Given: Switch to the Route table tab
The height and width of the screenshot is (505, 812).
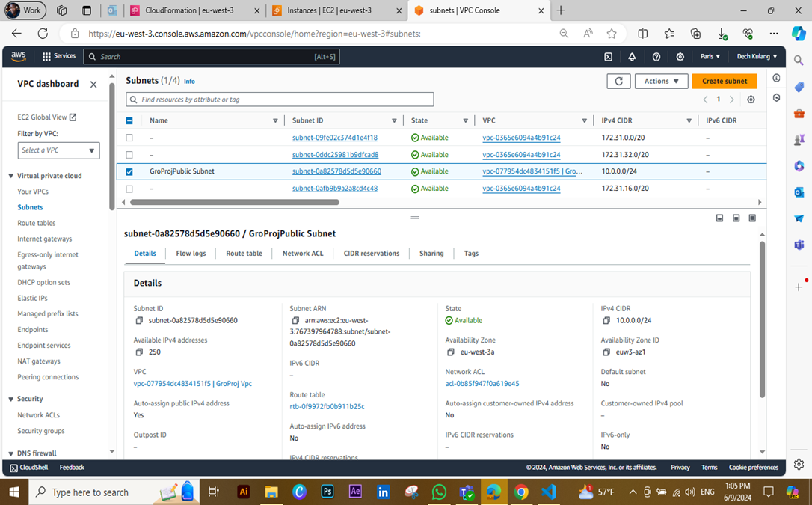Looking at the screenshot, I should click(x=244, y=254).
